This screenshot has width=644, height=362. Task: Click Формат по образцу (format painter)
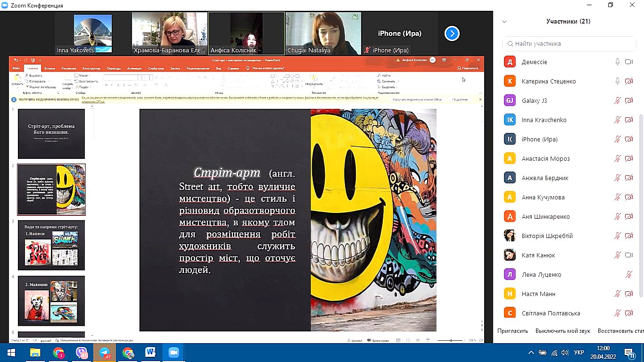point(41,87)
